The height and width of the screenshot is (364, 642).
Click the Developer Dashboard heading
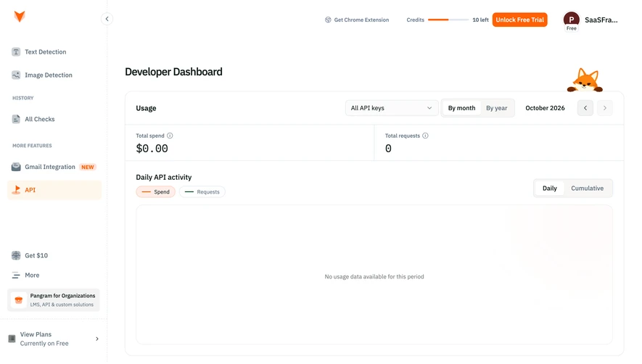tap(173, 72)
